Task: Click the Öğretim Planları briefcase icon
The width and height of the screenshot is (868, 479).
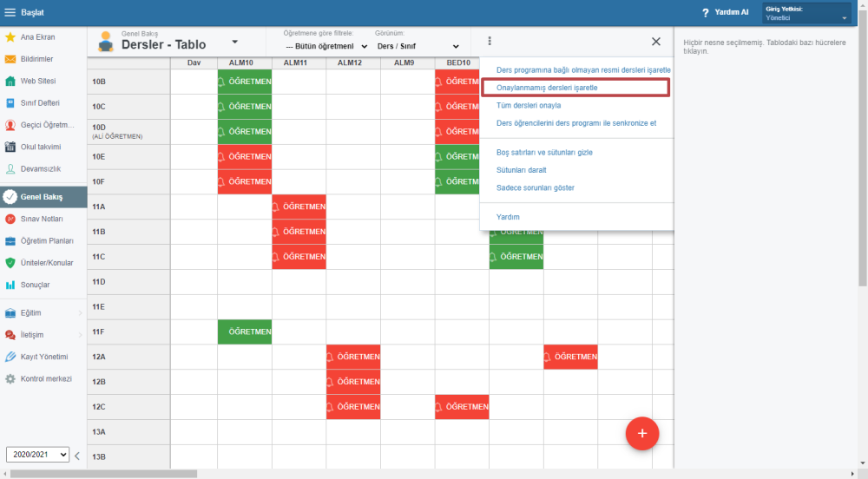Action: coord(10,241)
